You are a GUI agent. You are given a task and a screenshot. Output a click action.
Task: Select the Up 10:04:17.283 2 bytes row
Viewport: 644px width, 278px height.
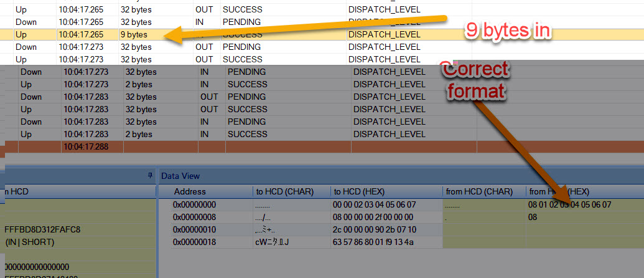pyautogui.click(x=322, y=135)
